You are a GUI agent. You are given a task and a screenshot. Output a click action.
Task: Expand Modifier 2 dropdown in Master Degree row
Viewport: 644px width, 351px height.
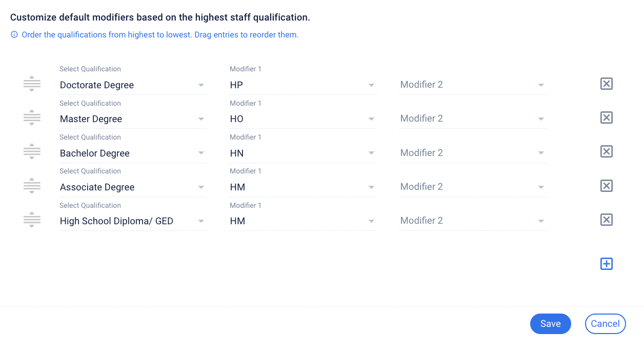coord(473,119)
